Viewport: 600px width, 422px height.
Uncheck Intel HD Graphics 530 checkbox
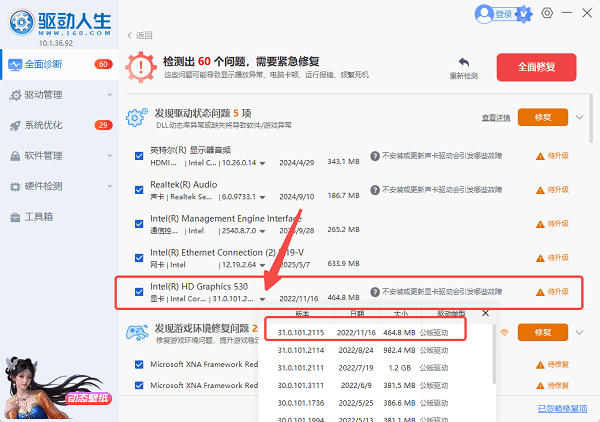click(139, 292)
